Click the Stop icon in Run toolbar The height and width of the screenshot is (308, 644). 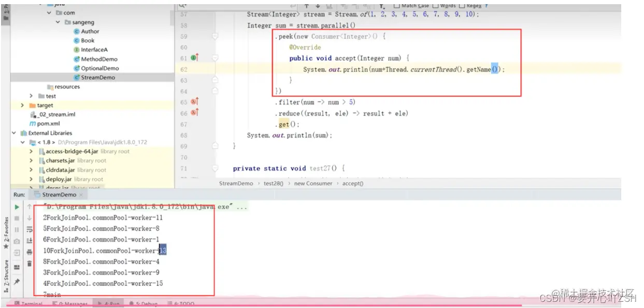pyautogui.click(x=17, y=218)
